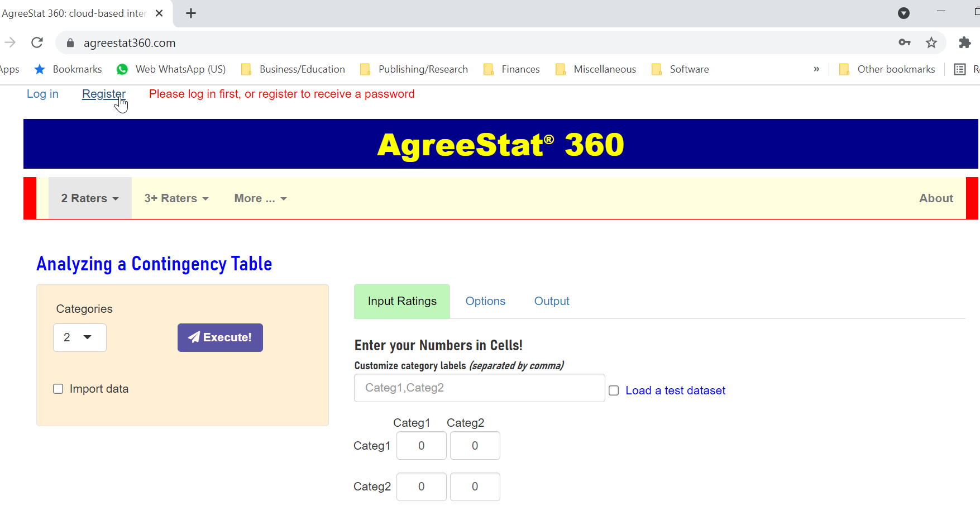The height and width of the screenshot is (510, 980).
Task: Reload the AgreeStat 360 page
Action: [37, 42]
